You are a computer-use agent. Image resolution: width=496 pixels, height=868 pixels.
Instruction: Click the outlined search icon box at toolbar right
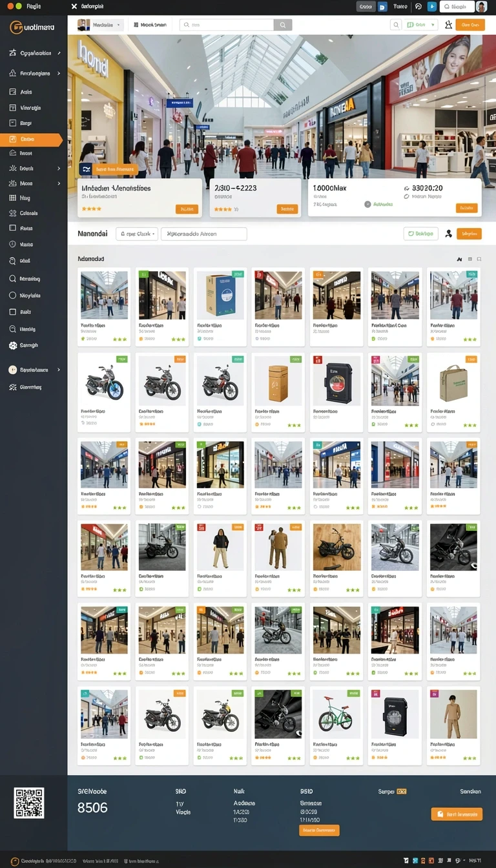coord(396,25)
